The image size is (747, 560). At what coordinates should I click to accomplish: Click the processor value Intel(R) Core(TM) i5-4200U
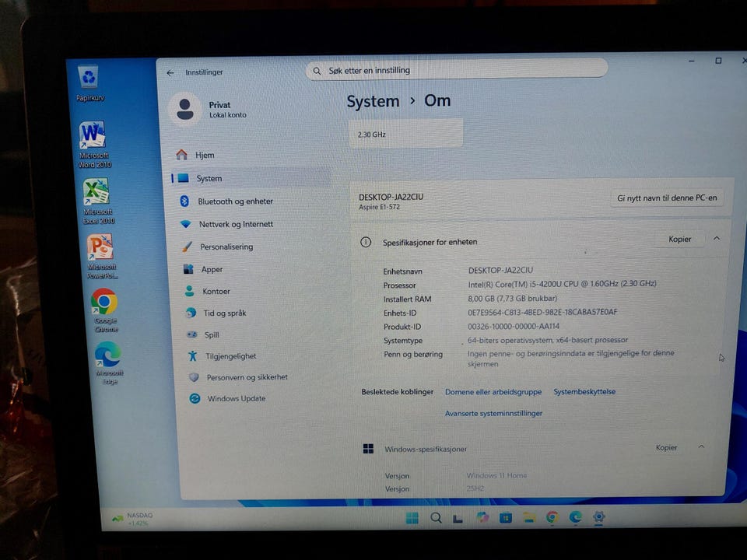pyautogui.click(x=562, y=284)
